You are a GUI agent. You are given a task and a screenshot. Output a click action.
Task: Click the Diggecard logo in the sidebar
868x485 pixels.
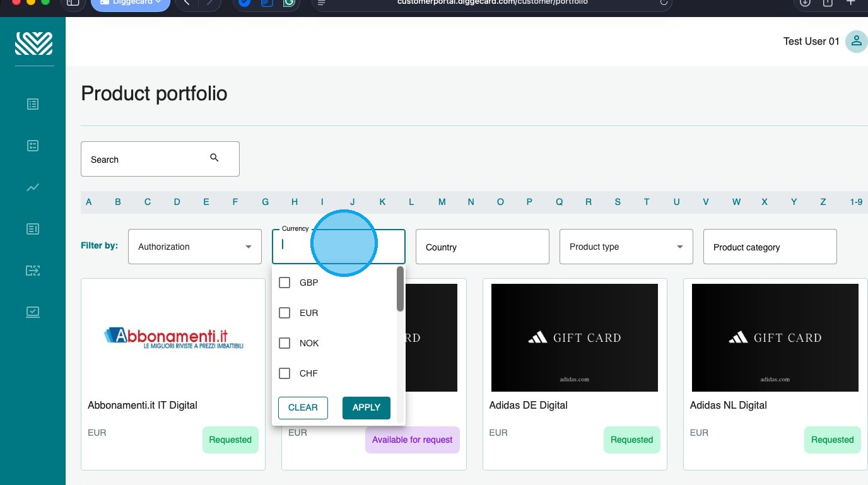33,44
